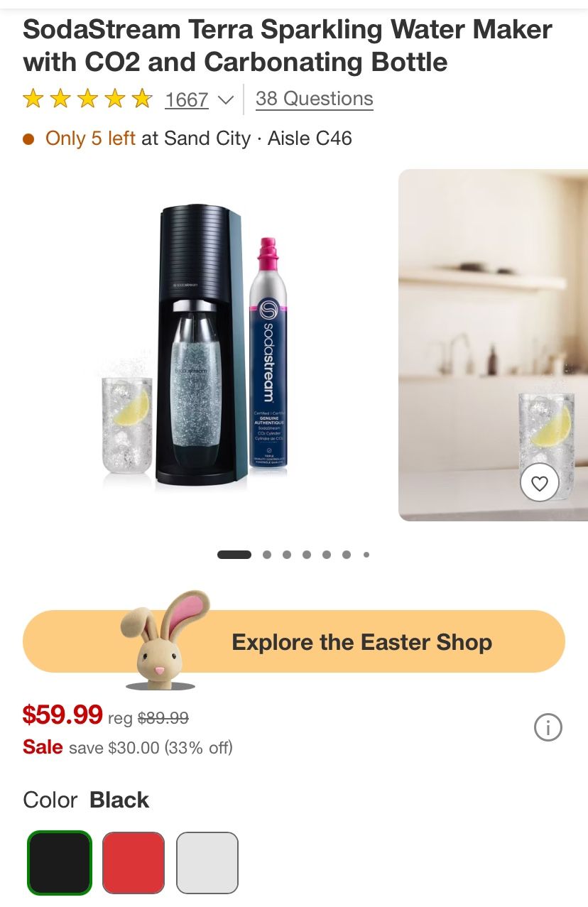The width and height of the screenshot is (588, 907).
Task: Tap Explore the Easter Shop banner
Action: tap(294, 641)
